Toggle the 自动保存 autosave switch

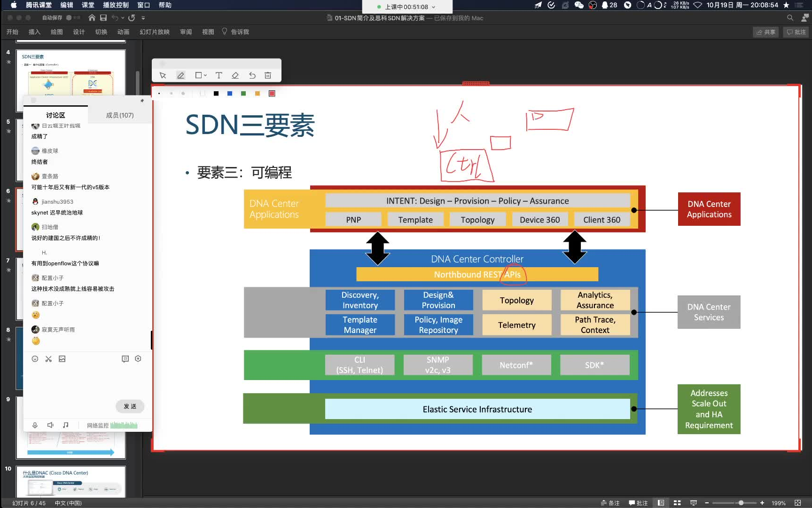click(73, 18)
